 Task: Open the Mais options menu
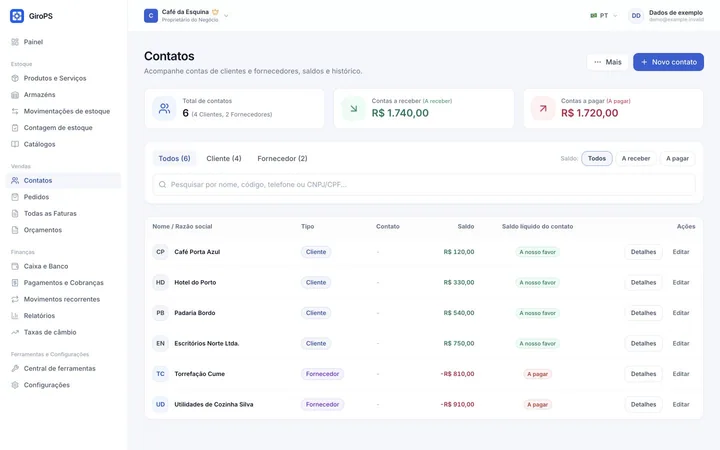608,62
